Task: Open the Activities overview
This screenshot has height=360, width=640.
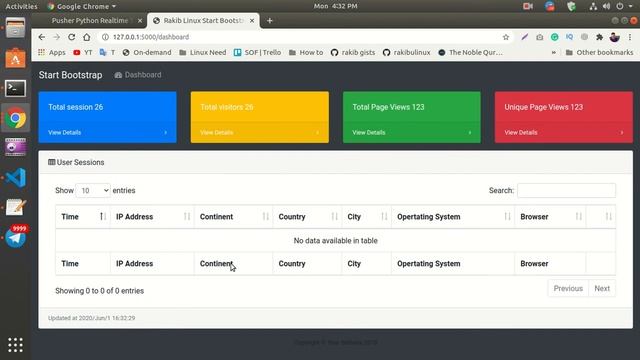Action: tap(21, 6)
